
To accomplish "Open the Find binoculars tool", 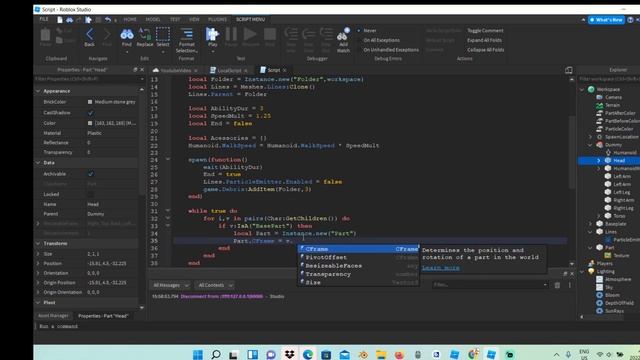I will tap(127, 35).
